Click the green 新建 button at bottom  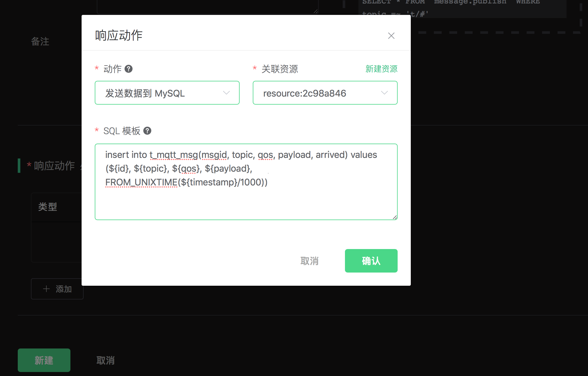point(44,360)
